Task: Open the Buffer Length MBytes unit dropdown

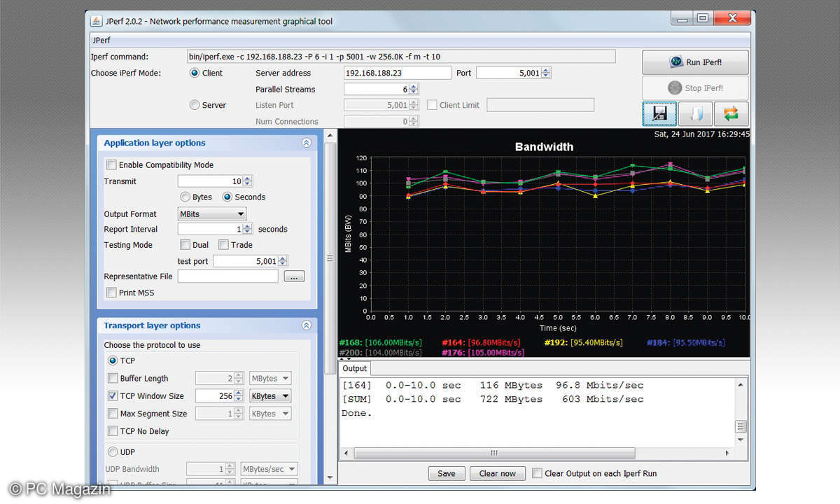Action: [x=270, y=379]
